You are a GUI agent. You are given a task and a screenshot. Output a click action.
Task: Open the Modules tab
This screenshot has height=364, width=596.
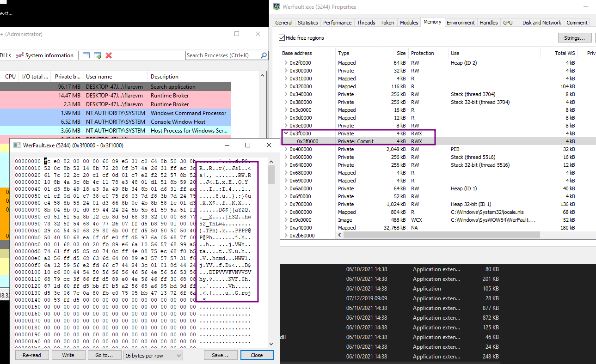coord(409,23)
